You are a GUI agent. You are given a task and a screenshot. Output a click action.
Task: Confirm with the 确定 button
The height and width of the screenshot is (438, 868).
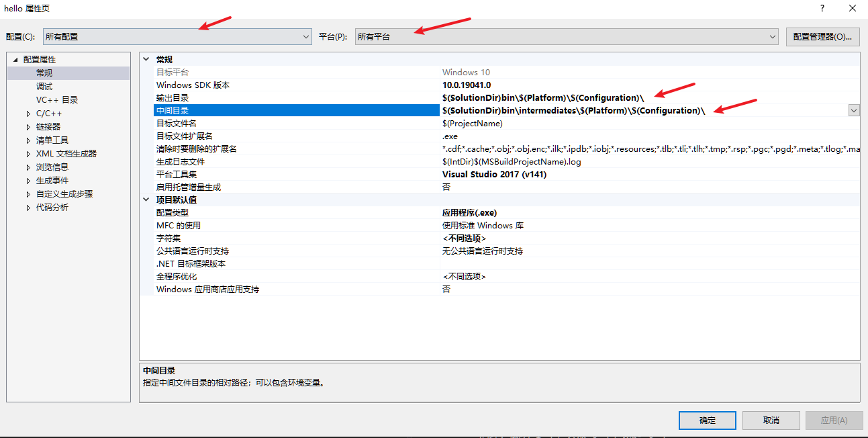click(x=708, y=421)
